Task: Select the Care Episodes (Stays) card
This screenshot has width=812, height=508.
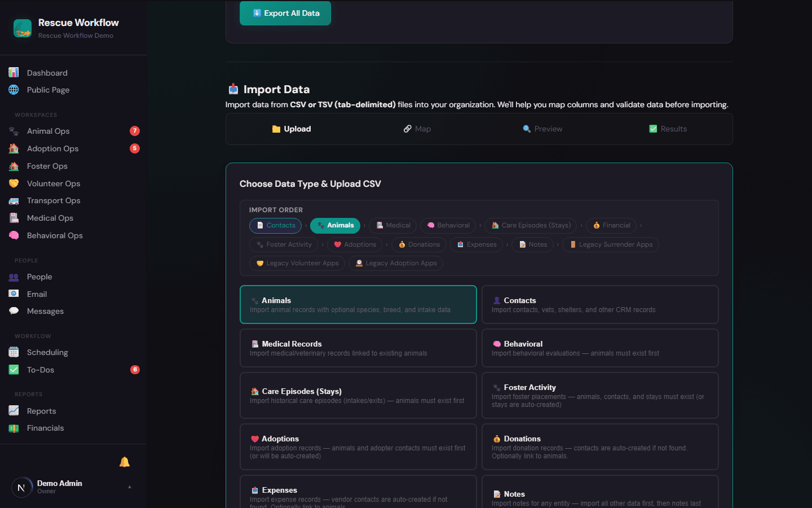Action: coord(358,395)
